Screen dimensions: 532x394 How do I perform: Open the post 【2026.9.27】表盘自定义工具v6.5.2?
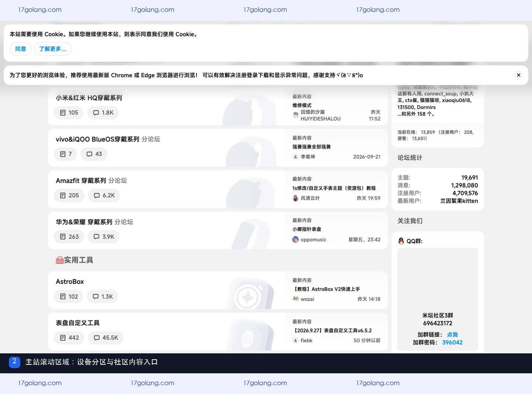coord(332,330)
